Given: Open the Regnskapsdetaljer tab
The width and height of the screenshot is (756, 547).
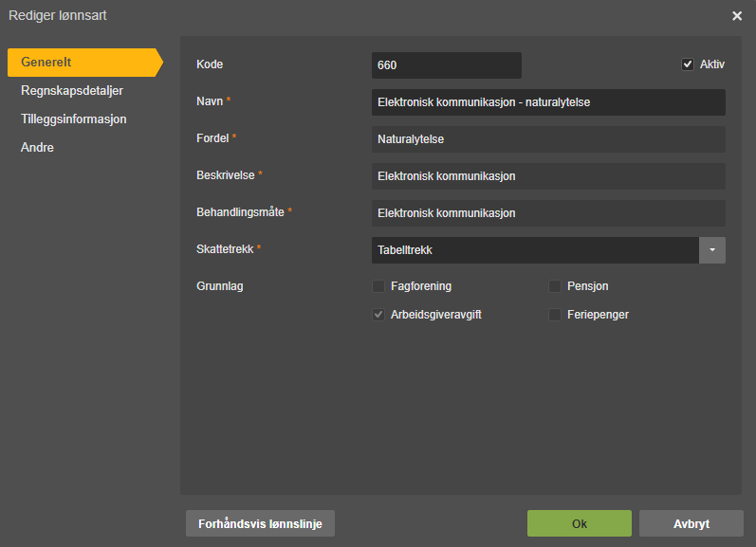Looking at the screenshot, I should coord(72,91).
